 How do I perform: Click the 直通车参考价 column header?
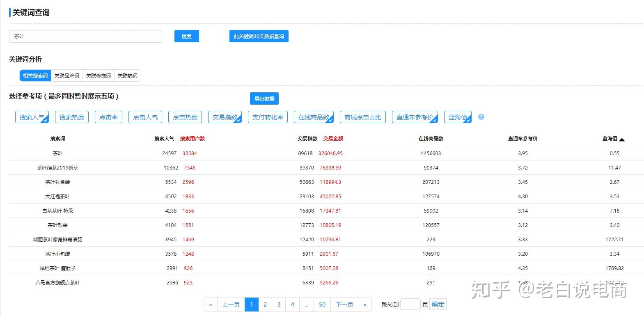(x=523, y=139)
